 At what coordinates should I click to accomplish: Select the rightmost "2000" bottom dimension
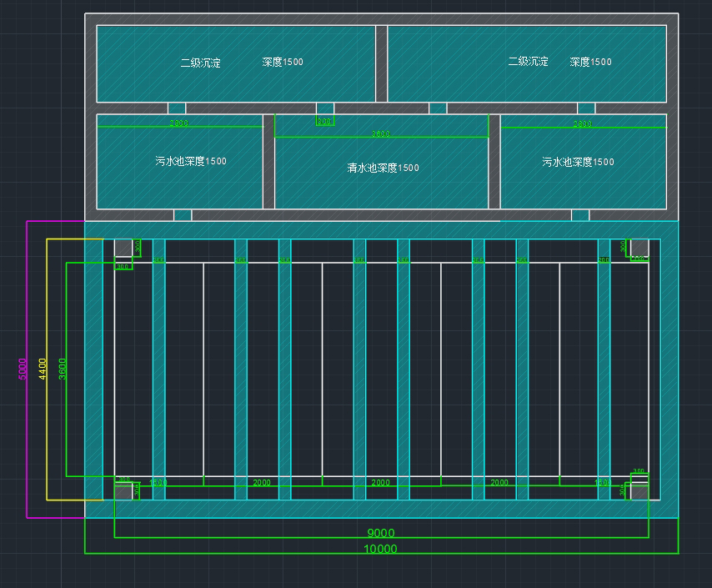coord(499,482)
